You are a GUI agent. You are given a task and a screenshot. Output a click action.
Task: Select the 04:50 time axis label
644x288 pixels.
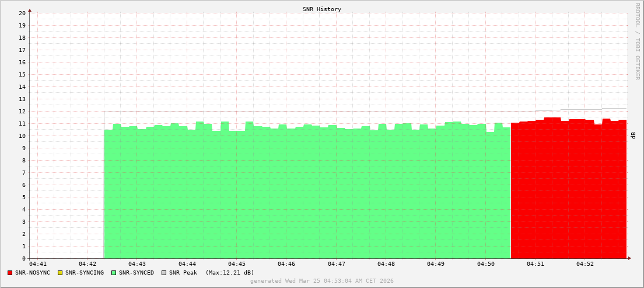coord(485,264)
